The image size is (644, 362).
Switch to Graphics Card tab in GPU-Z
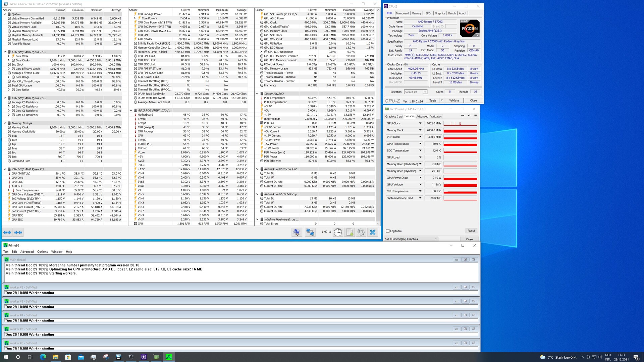click(x=394, y=117)
